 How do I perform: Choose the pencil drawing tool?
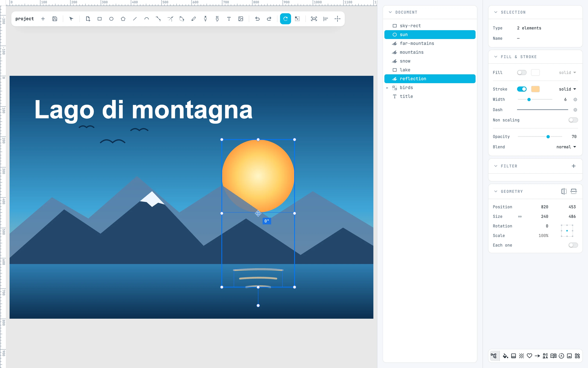pyautogui.click(x=194, y=19)
